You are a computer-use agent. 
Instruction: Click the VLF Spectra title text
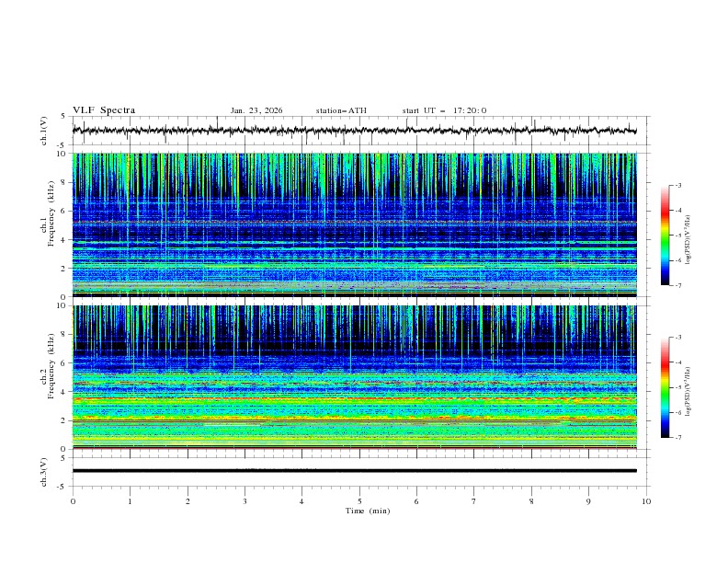point(104,110)
